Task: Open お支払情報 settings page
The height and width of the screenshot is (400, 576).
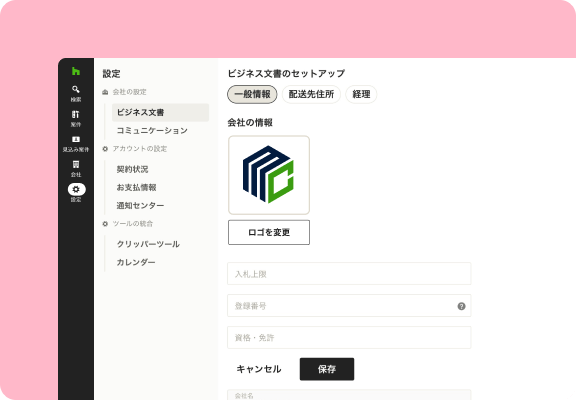Action: [136, 187]
